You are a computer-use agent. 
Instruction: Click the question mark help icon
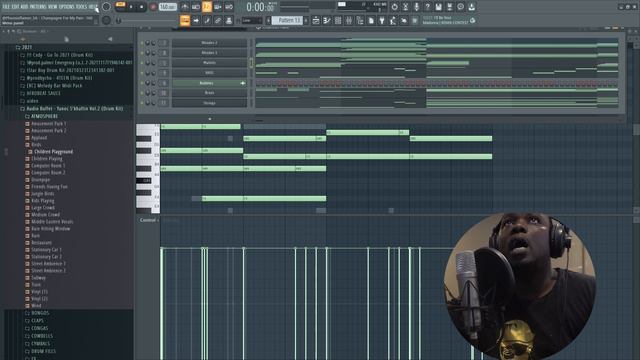click(427, 7)
